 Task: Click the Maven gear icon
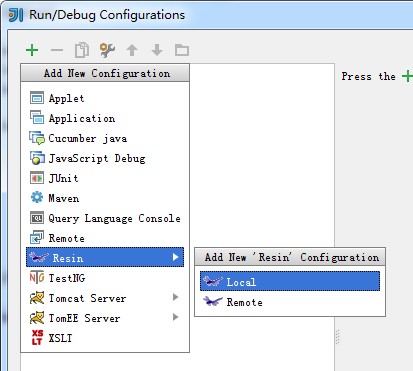(37, 198)
